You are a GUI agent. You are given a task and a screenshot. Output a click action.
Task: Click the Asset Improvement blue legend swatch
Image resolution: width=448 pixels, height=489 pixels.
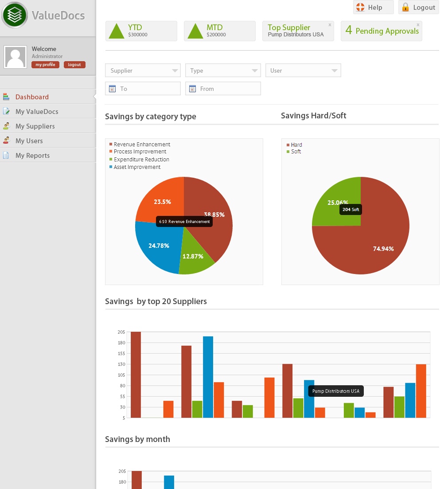click(x=111, y=167)
